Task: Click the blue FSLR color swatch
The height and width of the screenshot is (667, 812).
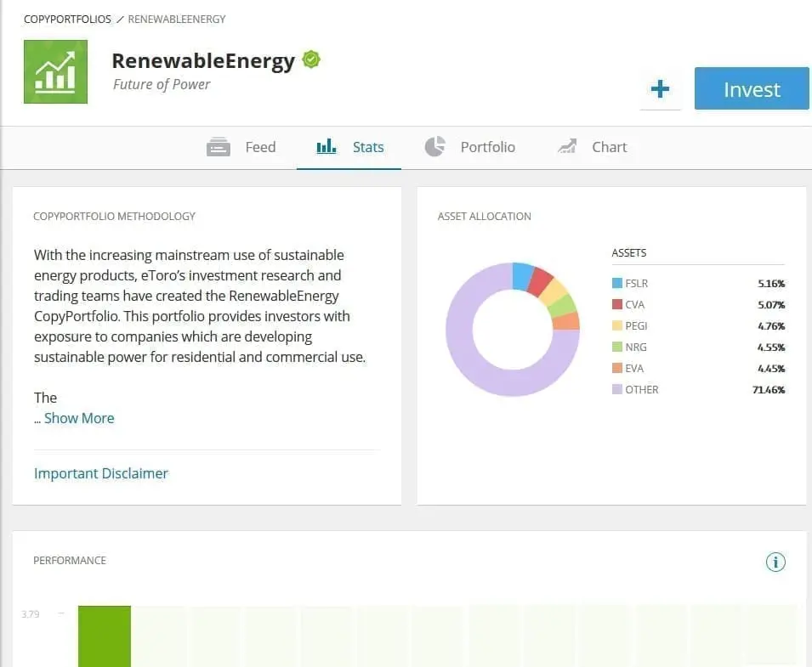Action: (x=616, y=283)
